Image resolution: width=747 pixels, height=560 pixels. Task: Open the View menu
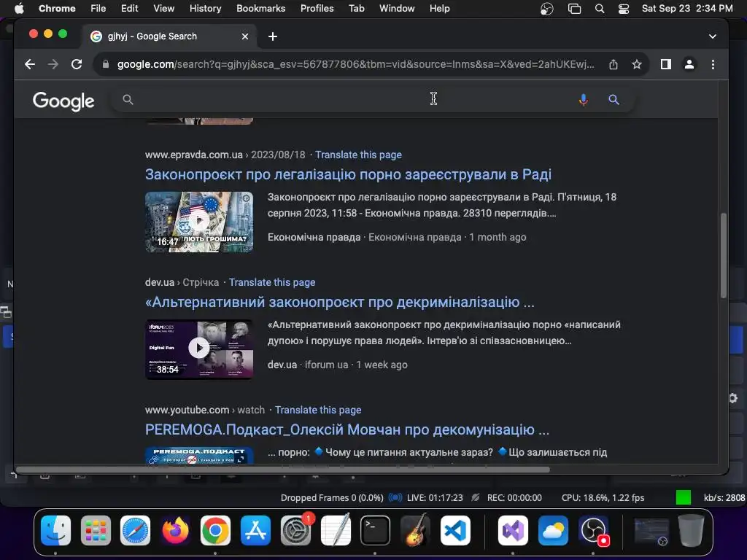[x=163, y=9]
